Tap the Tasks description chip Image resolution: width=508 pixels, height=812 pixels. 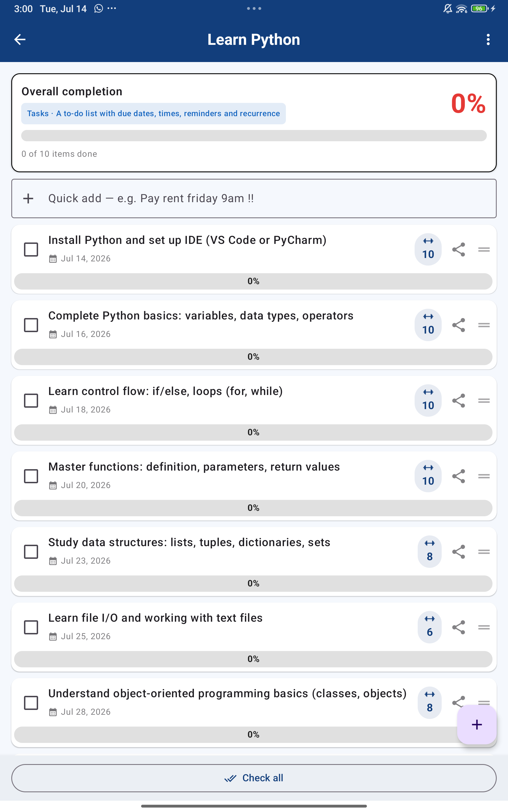pyautogui.click(x=153, y=113)
